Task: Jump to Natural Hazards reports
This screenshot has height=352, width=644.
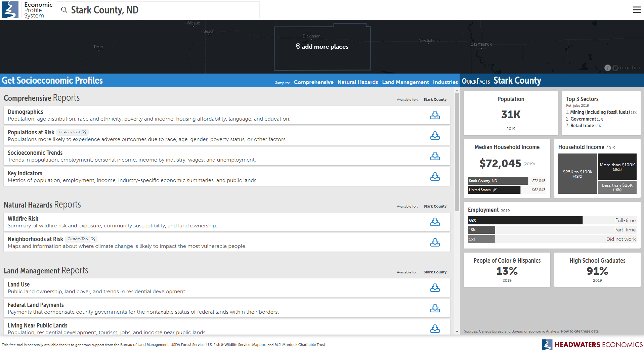Action: (x=358, y=82)
